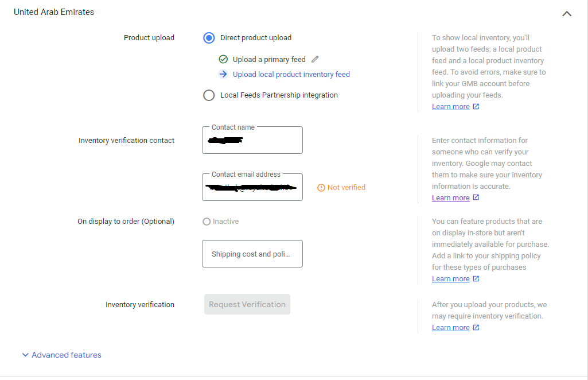Click the Shipping cost and policy field
The height and width of the screenshot is (380, 588).
(x=252, y=254)
